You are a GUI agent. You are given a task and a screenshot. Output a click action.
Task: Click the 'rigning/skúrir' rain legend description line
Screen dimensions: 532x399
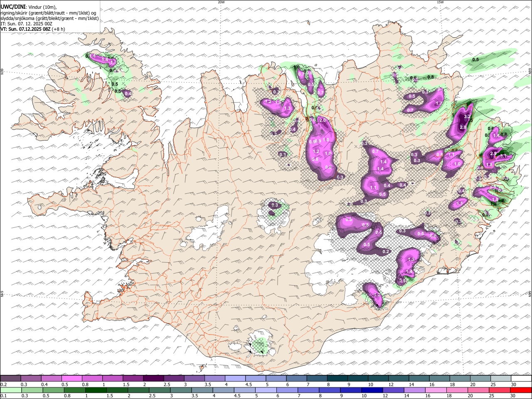tap(48, 13)
